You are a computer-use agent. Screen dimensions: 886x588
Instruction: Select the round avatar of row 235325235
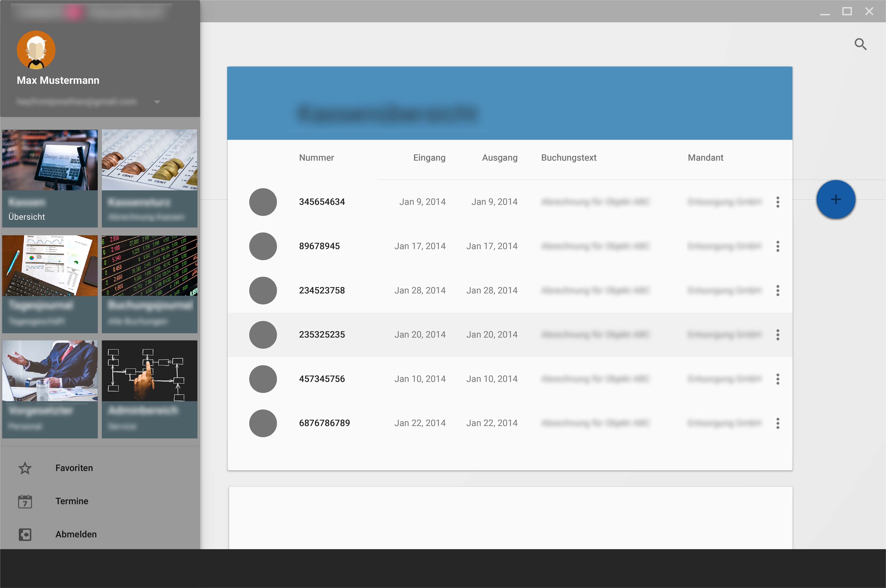tap(263, 335)
